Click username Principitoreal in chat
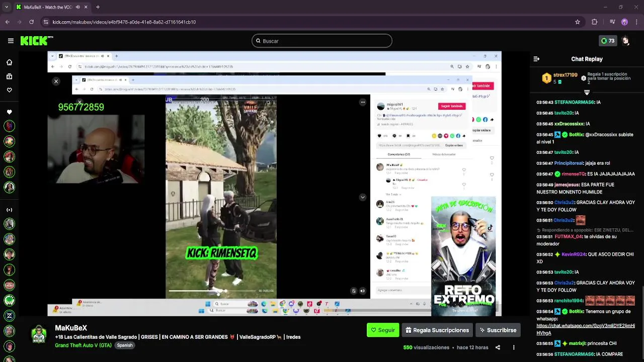Image resolution: width=644 pixels, height=362 pixels. click(x=569, y=163)
